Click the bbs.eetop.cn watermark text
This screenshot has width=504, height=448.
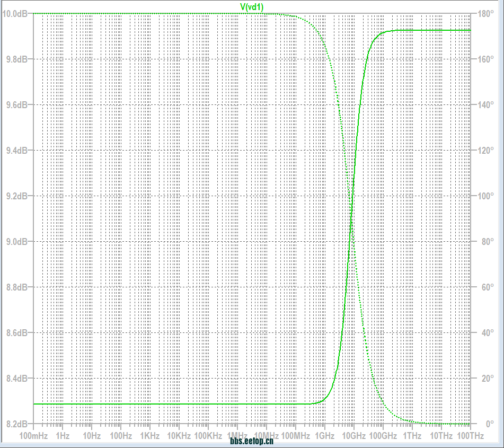[x=252, y=441]
